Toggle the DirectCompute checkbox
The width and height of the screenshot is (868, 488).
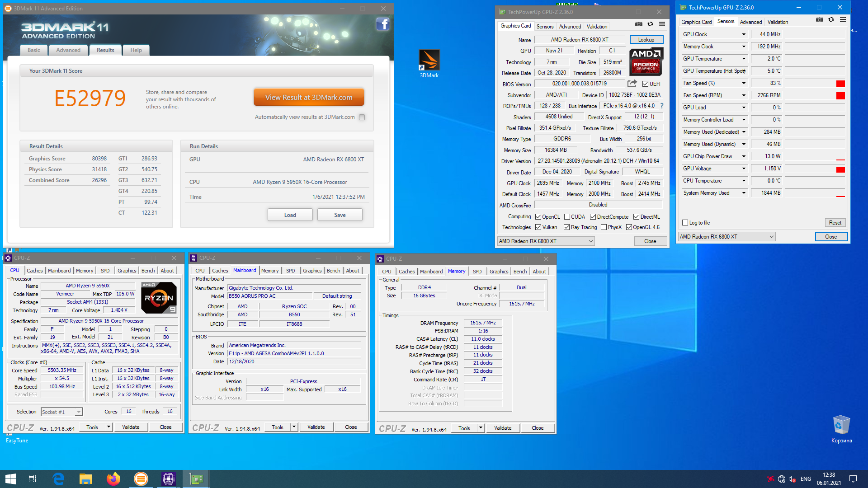[x=593, y=217]
